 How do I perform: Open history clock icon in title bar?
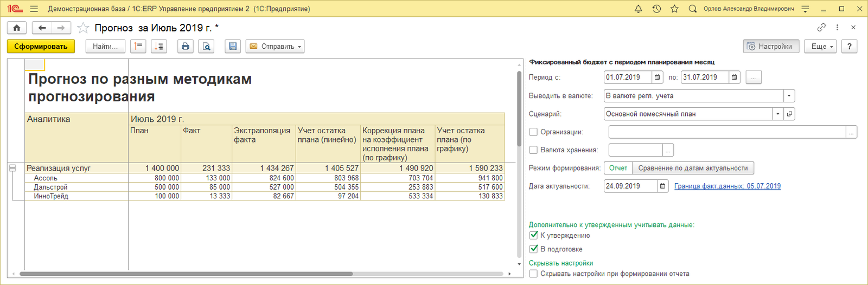pos(656,9)
